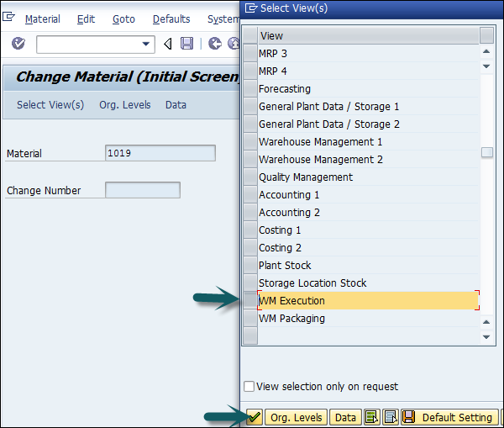Open the command field dropdown arrow
The width and height of the screenshot is (504, 428).
147,44
